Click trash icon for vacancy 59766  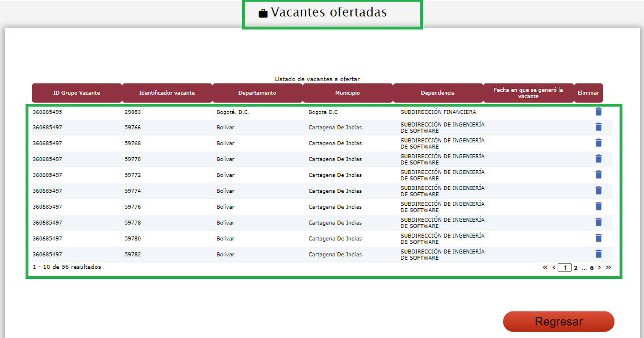pos(598,127)
